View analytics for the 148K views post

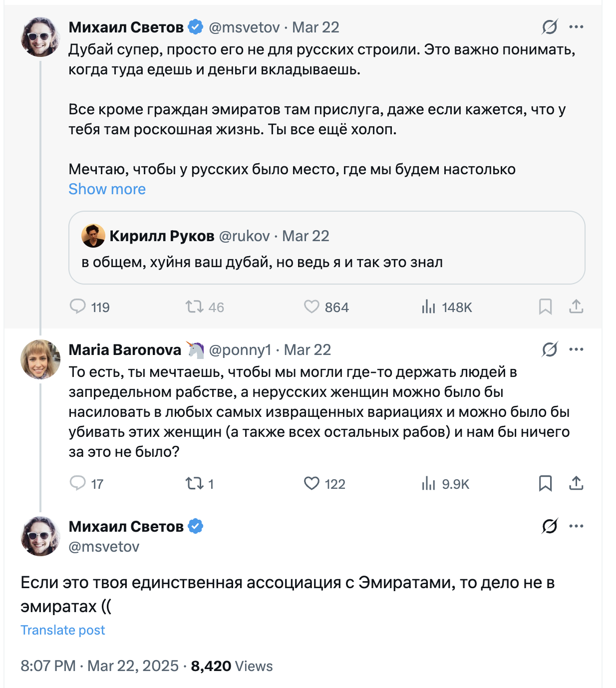point(428,306)
